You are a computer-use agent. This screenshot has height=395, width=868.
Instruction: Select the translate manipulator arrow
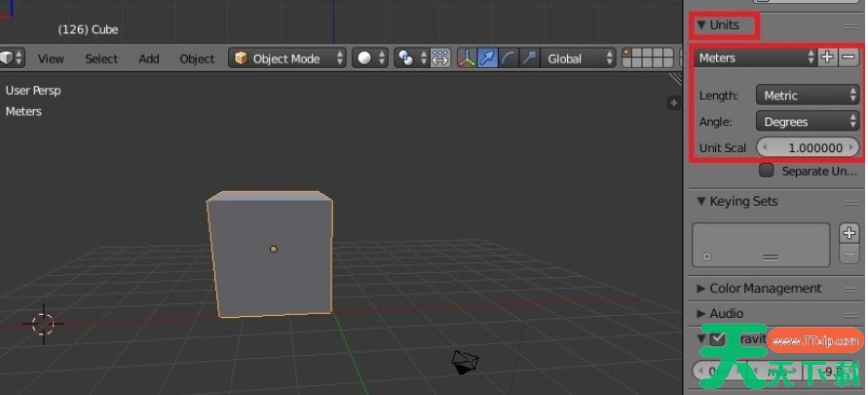[487, 59]
